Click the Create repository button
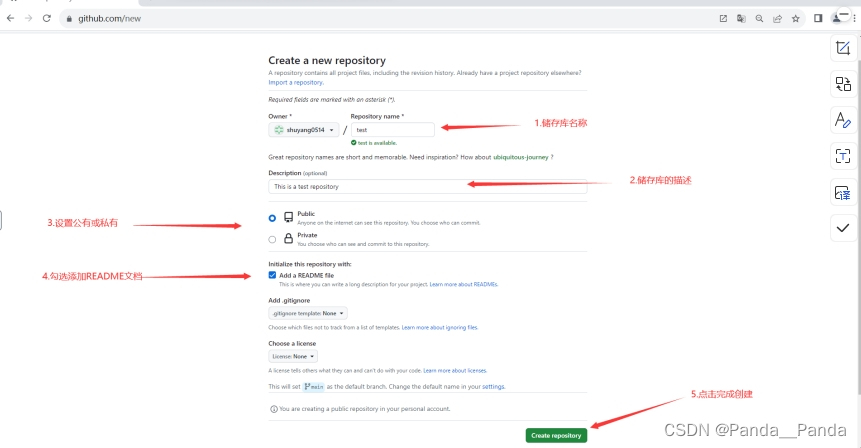The height and width of the screenshot is (448, 861). coord(556,435)
